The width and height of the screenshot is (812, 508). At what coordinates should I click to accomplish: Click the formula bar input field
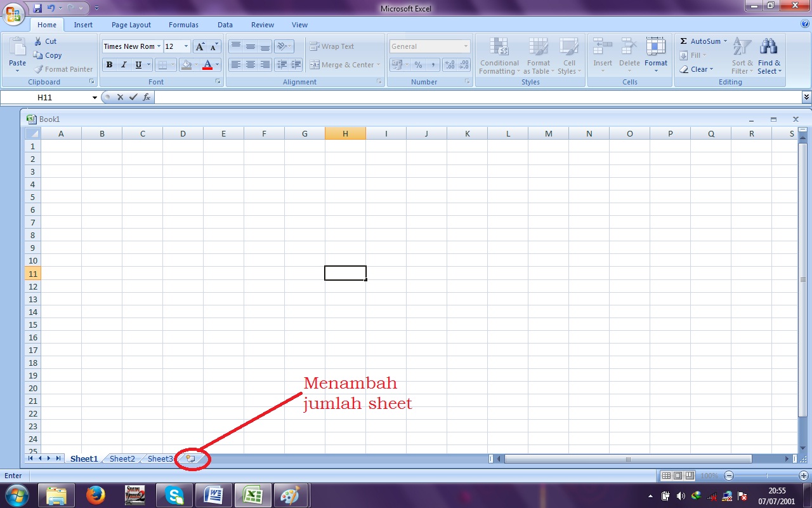(x=478, y=97)
